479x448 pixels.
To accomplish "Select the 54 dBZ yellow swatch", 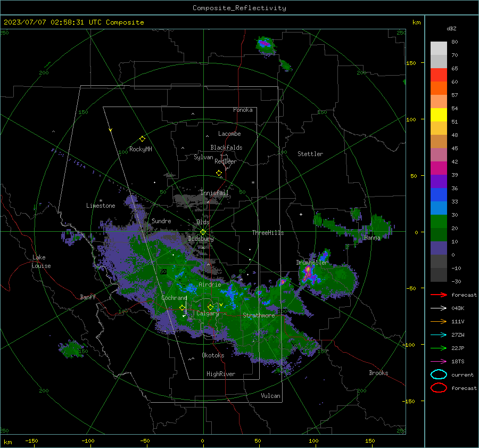I will click(439, 115).
